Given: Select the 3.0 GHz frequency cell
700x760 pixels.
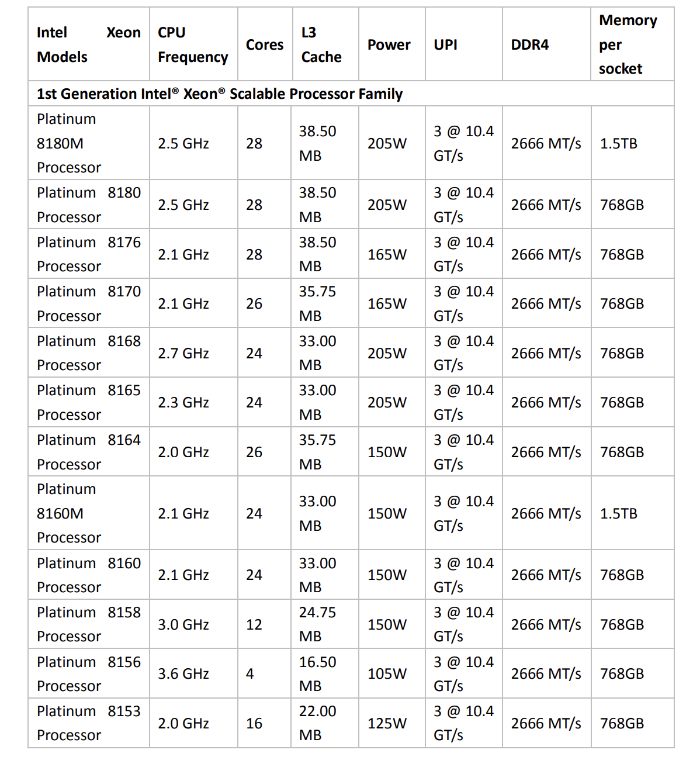Looking at the screenshot, I should pyautogui.click(x=183, y=625).
